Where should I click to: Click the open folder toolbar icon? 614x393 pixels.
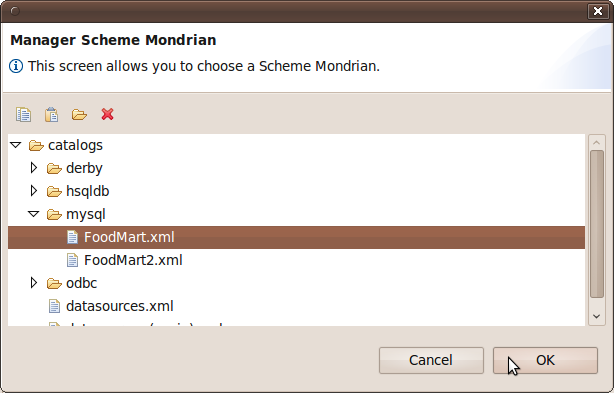point(79,115)
